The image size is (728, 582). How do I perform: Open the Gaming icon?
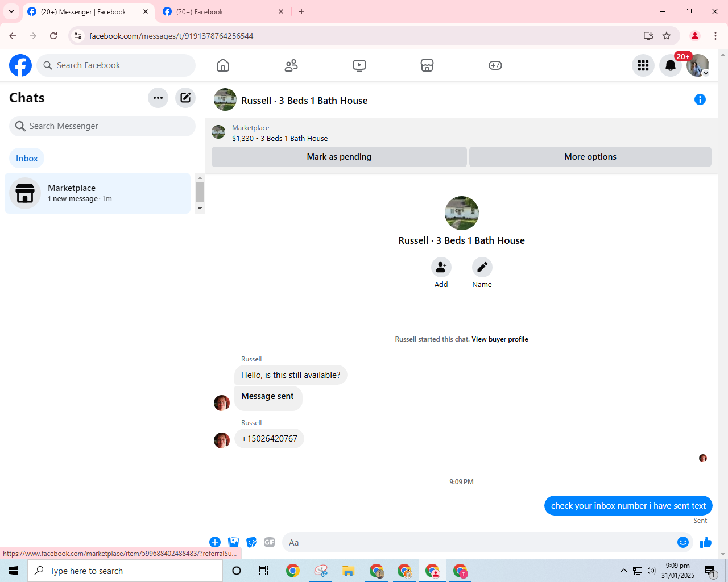(495, 65)
